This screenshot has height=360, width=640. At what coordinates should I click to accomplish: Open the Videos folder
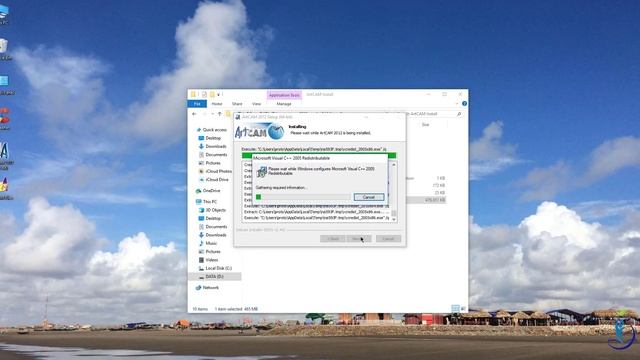211,260
